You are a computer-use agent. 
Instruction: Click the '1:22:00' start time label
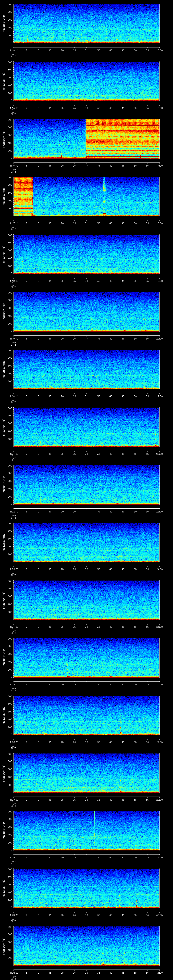coord(14,511)
